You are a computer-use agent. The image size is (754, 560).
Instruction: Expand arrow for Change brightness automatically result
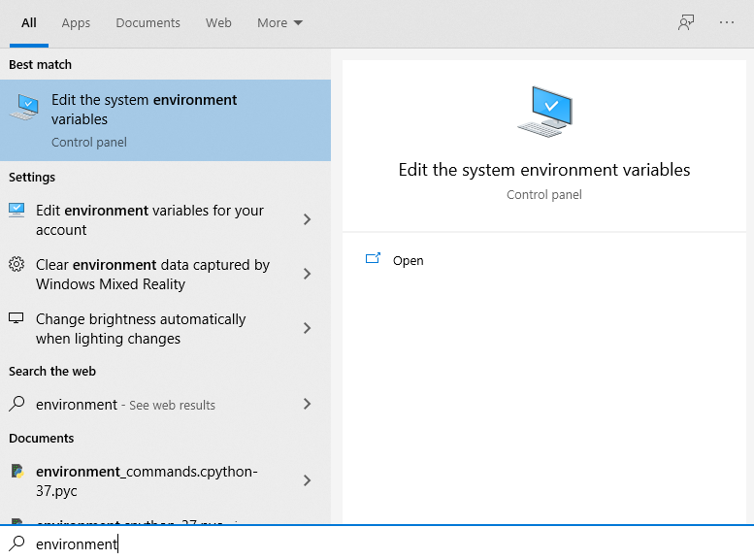(308, 329)
